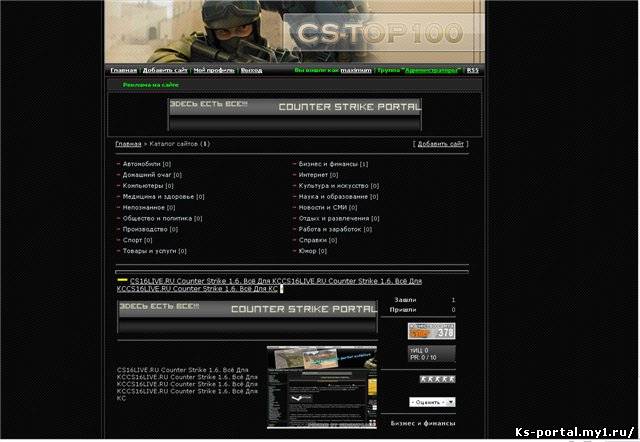Click the five-star rating icons
The width and height of the screenshot is (640, 442).
(x=437, y=379)
